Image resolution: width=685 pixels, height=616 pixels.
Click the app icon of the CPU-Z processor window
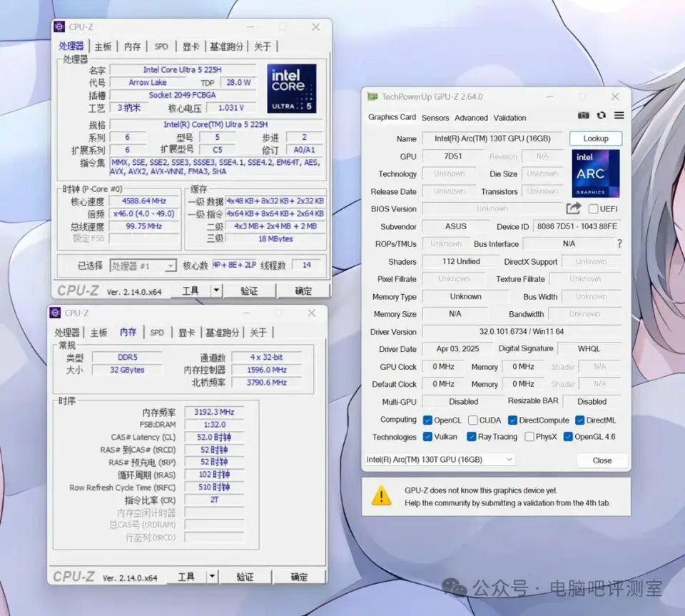59,27
